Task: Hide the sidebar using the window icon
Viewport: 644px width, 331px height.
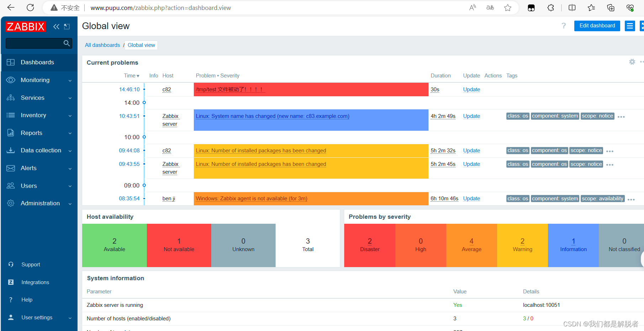Action: click(67, 27)
